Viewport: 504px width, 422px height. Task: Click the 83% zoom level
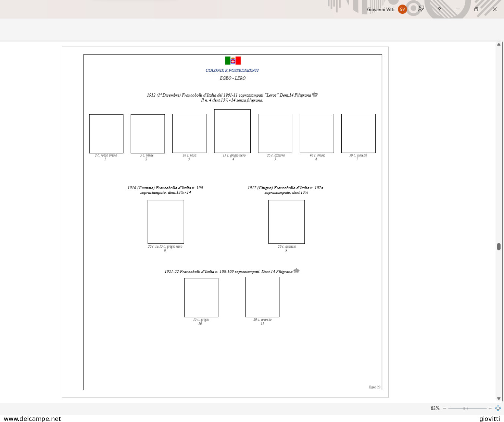(435, 408)
